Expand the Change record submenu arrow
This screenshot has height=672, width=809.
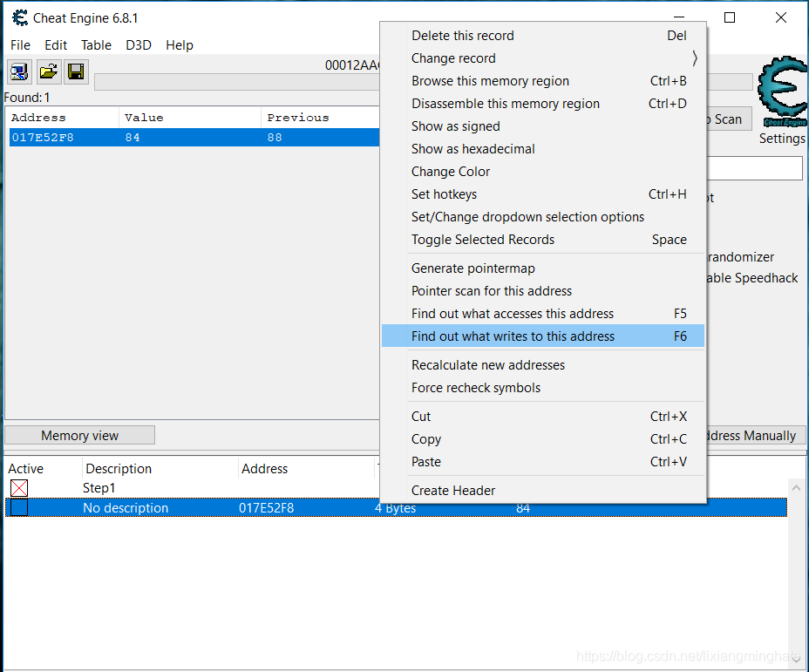pos(695,58)
